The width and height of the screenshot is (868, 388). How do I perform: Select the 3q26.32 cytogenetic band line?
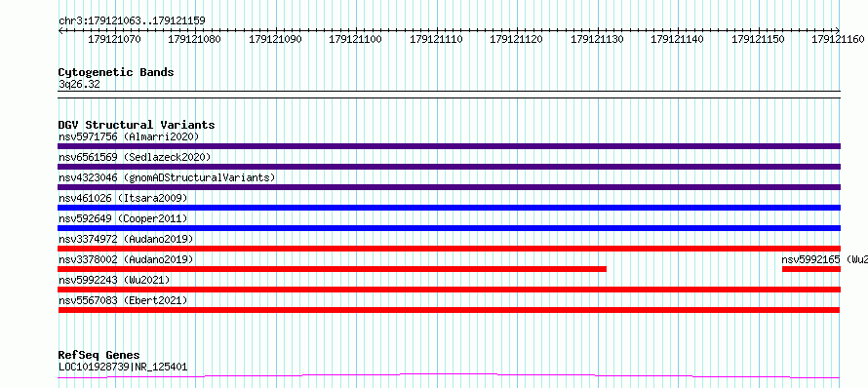pyautogui.click(x=449, y=95)
